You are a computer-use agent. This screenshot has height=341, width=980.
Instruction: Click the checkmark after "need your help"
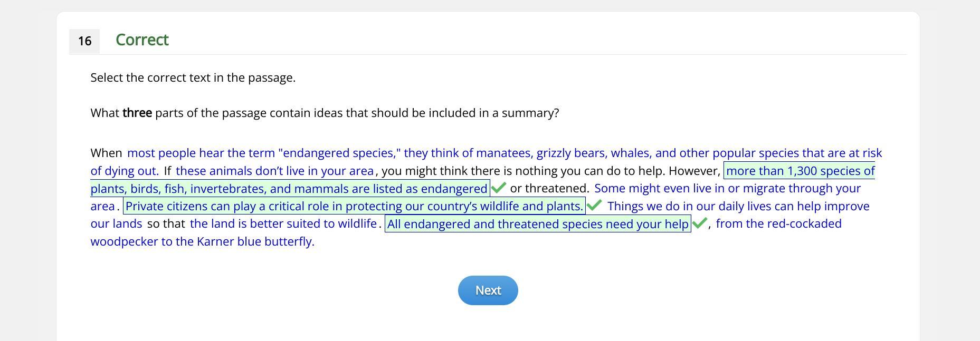[x=700, y=223]
